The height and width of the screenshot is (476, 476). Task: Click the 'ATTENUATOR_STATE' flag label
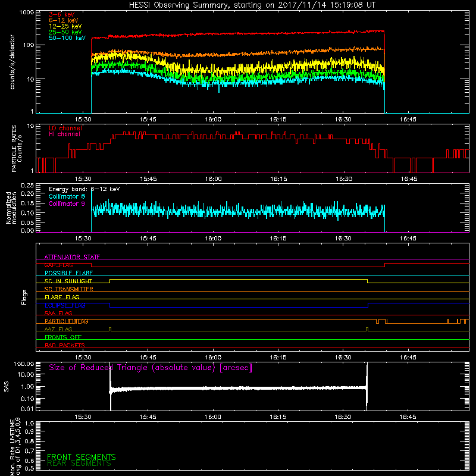point(72,257)
